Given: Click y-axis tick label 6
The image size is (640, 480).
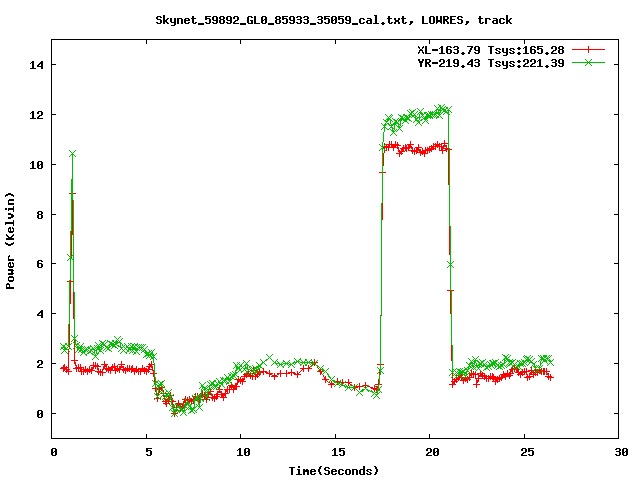Looking at the screenshot, I should coord(40,264).
